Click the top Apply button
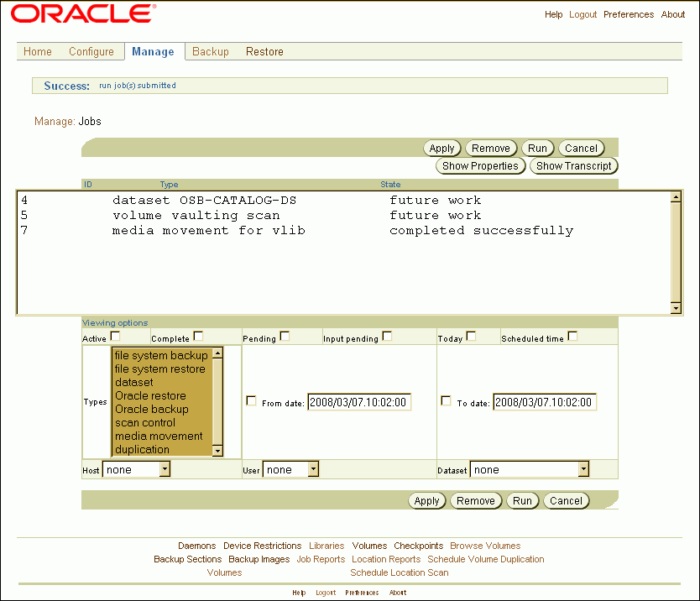Viewport: 700px width, 601px height. pos(442,149)
